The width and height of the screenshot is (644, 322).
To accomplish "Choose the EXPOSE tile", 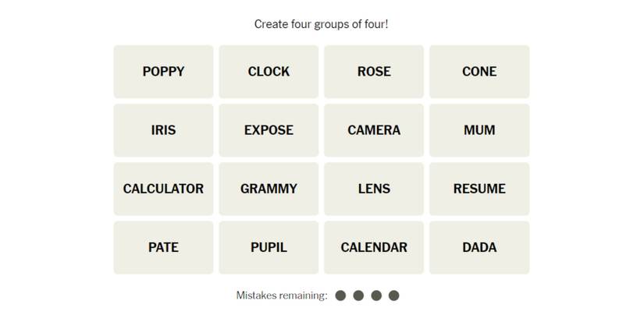I will [269, 130].
